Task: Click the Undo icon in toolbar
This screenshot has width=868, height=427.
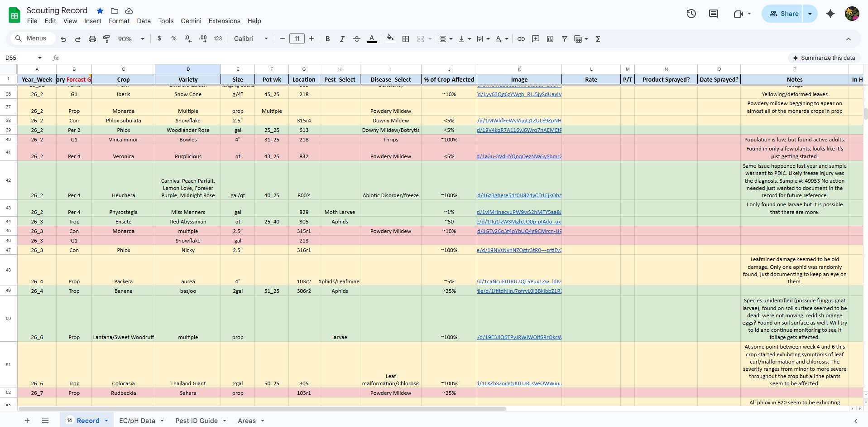Action: click(x=63, y=39)
